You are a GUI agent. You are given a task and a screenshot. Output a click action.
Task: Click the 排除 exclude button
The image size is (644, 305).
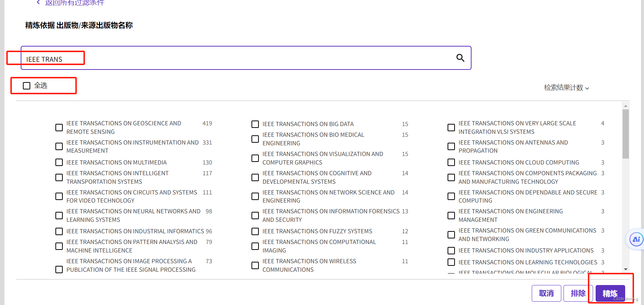578,293
